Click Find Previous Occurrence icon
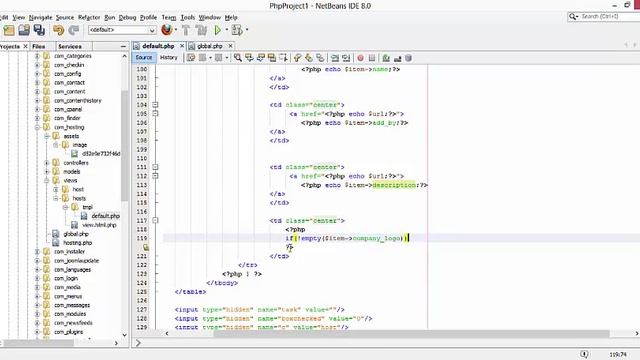This screenshot has width=640, height=360. tap(249, 58)
